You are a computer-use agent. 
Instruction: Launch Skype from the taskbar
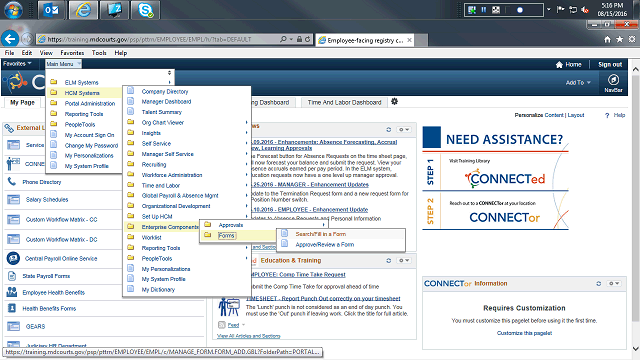click(145, 10)
